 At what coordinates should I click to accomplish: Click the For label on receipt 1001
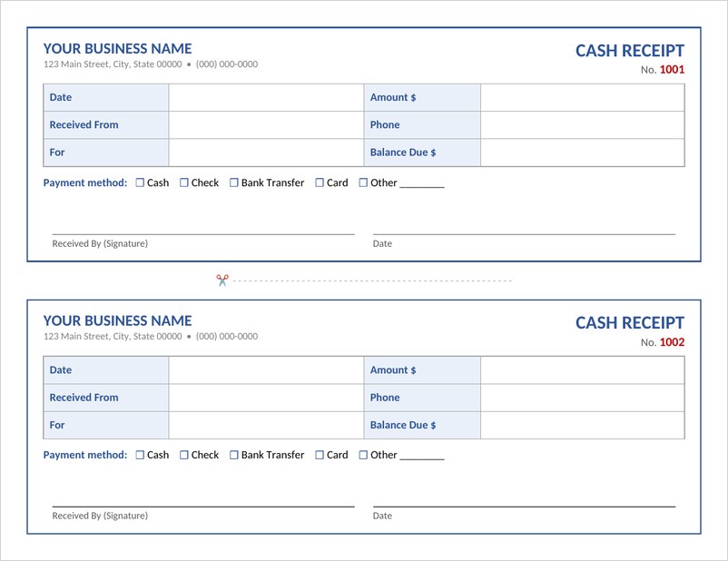[57, 153]
